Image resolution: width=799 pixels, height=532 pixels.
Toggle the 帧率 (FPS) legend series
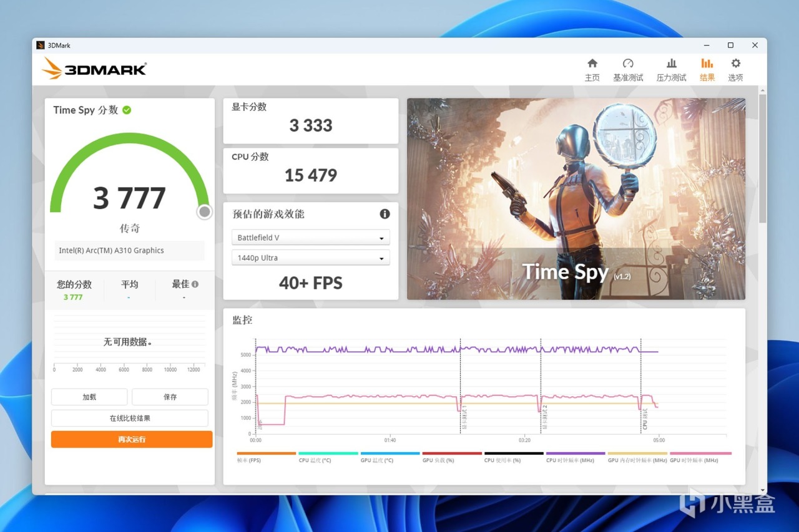[x=266, y=457]
